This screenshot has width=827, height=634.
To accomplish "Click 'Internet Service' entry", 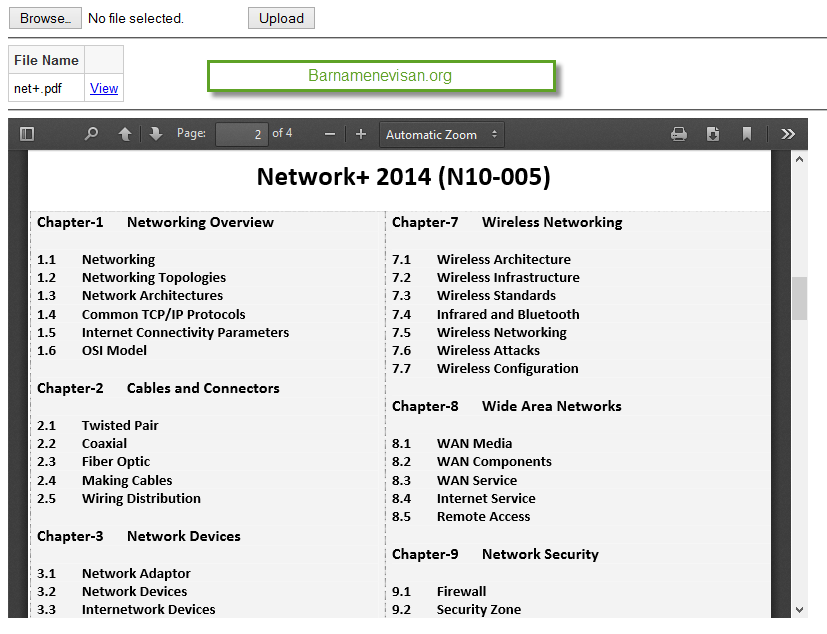I will click(486, 498).
